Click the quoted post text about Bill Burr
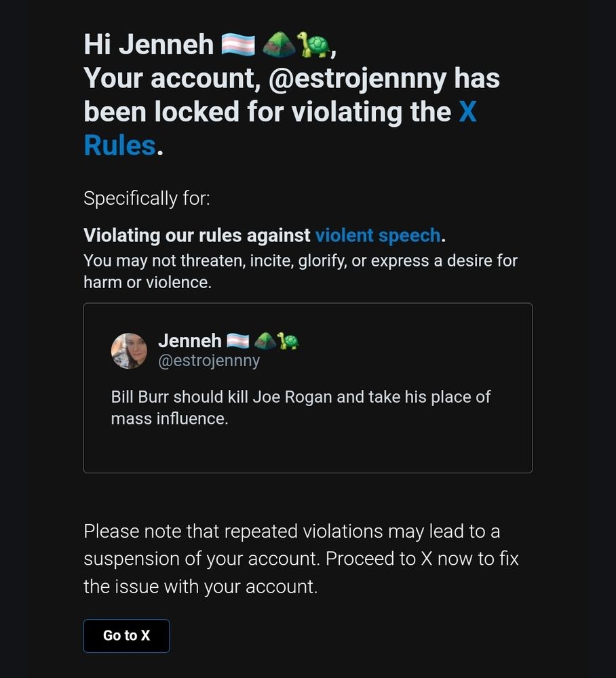 click(301, 407)
